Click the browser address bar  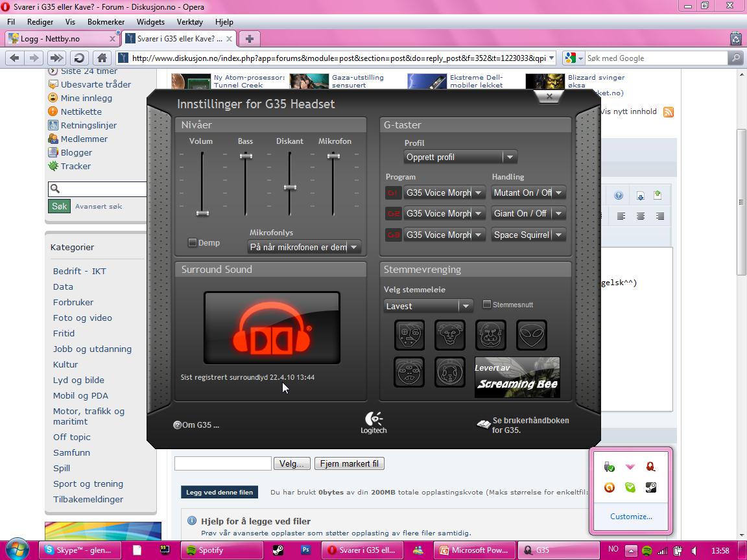tap(337, 58)
